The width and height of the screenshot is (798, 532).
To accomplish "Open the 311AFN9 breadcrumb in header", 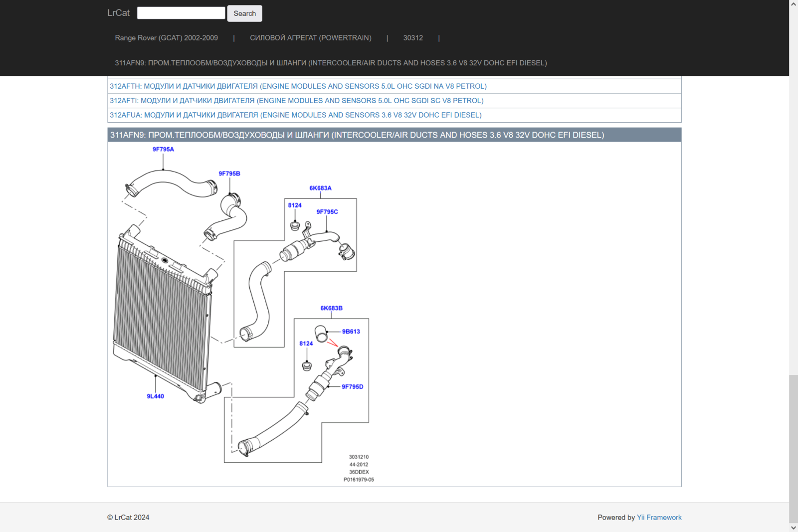I will pyautogui.click(x=331, y=63).
